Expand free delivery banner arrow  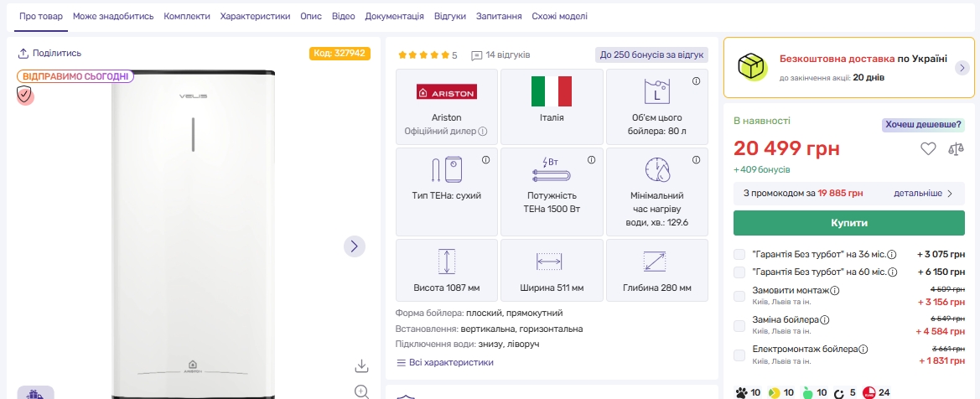coord(962,68)
